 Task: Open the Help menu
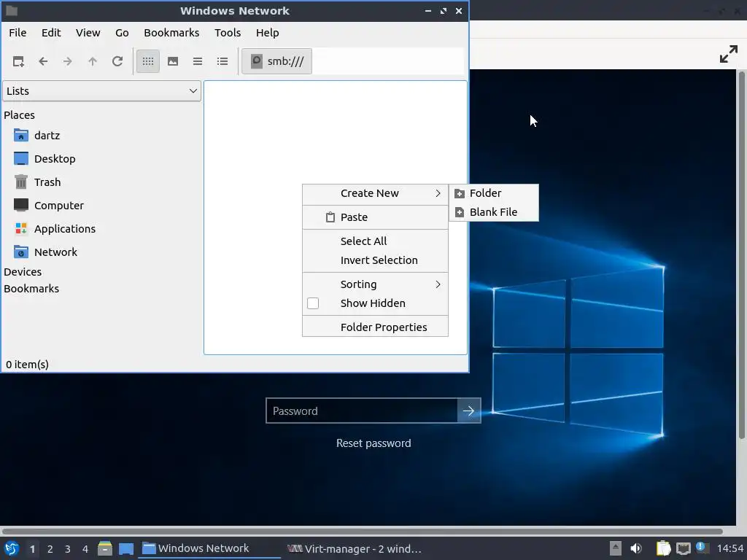point(267,33)
